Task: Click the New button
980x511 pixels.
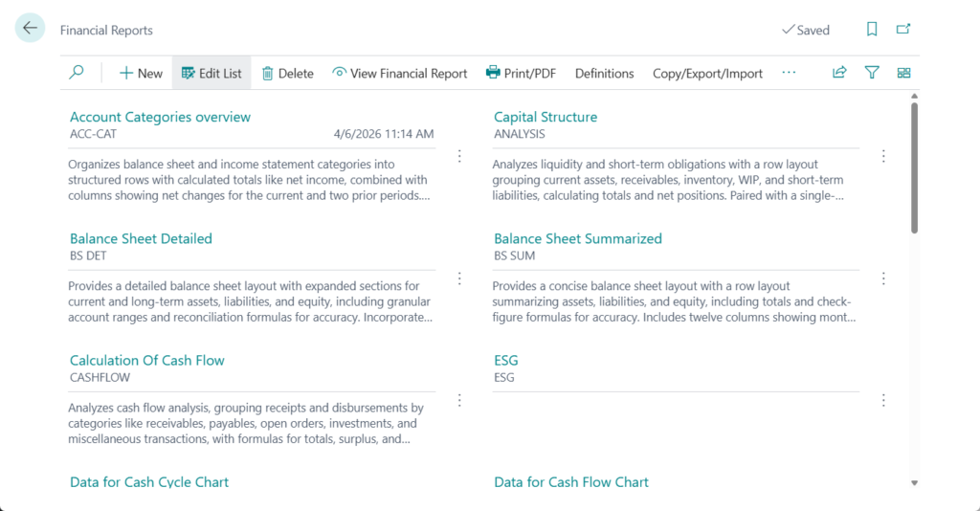Action: click(141, 73)
